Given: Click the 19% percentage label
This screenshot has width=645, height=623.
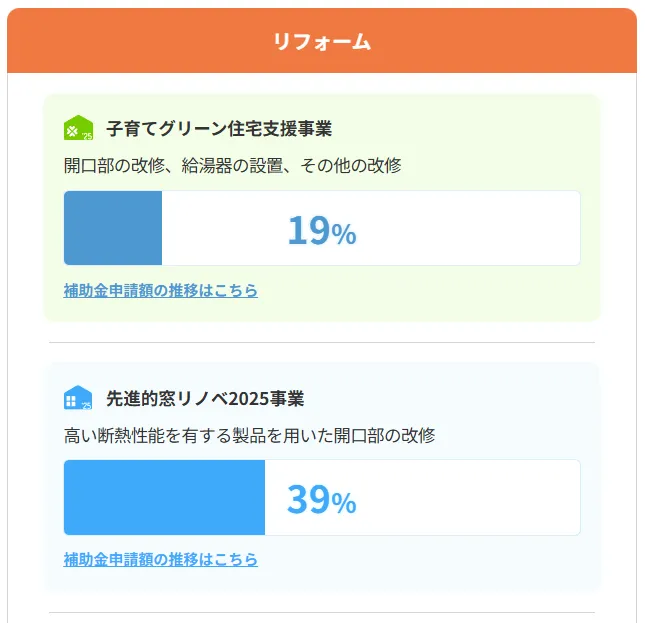Looking at the screenshot, I should tap(321, 230).
